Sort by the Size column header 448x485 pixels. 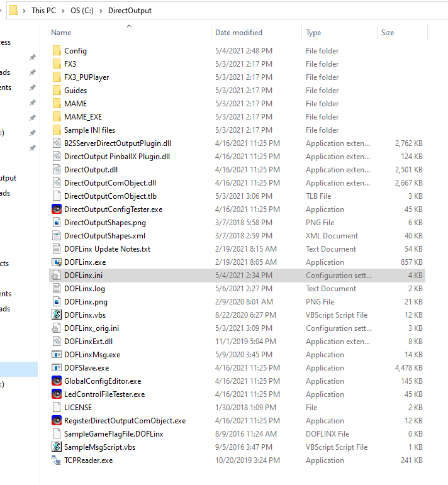point(388,33)
